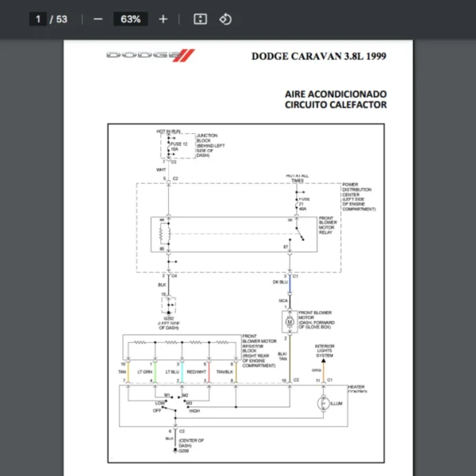476x476 pixels.
Task: Click the RED/WHT wire label
Action: point(198,371)
